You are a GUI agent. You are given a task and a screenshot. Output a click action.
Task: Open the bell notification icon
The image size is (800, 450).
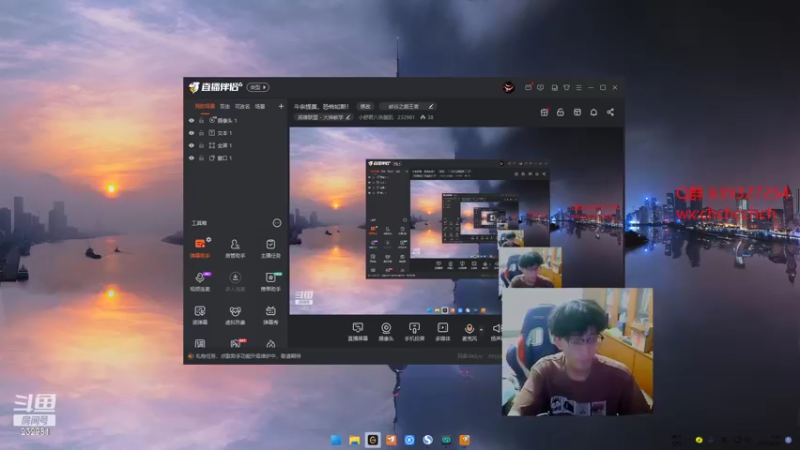point(593,112)
